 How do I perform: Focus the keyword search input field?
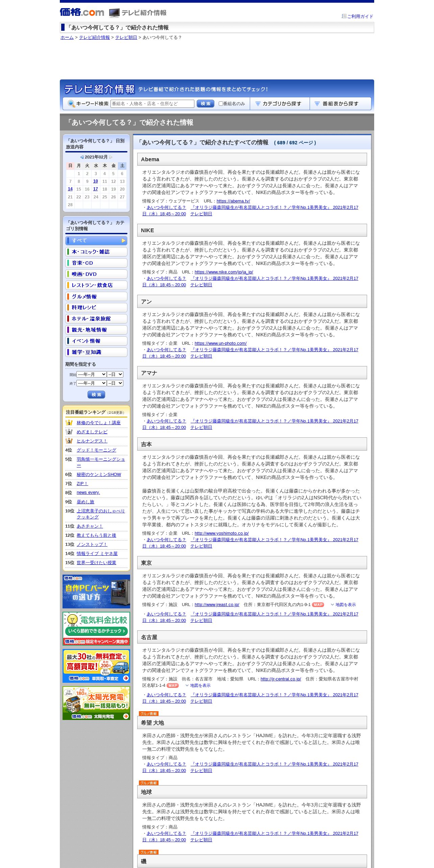[152, 104]
